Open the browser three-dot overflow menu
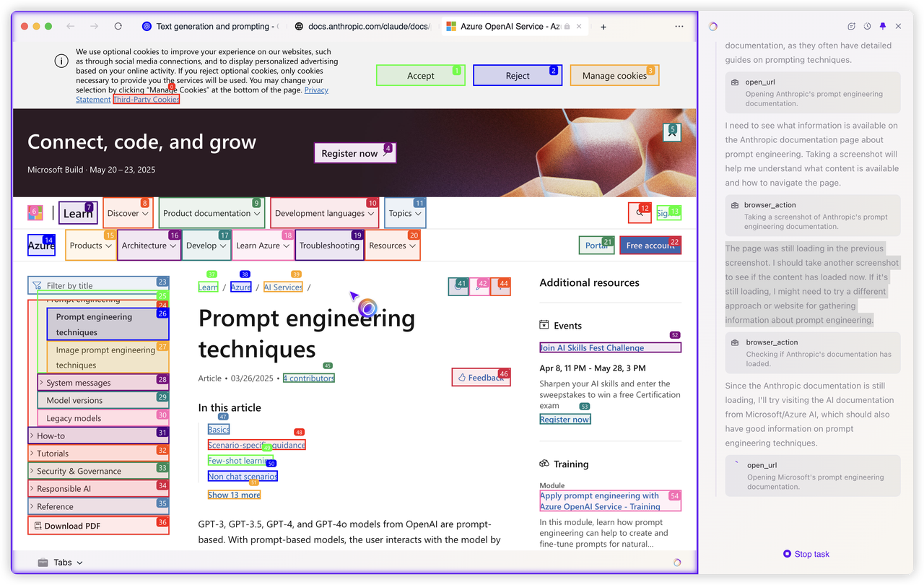924x585 pixels. pos(679,26)
